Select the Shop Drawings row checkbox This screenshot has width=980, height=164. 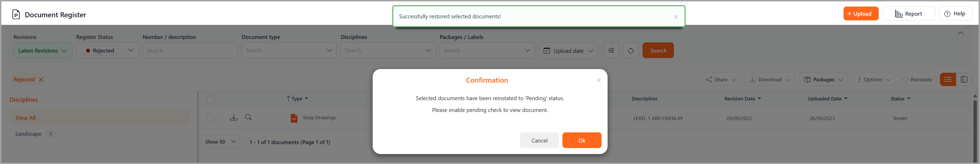210,118
